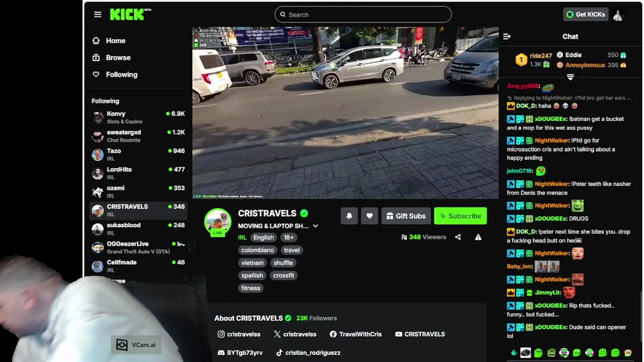Open Discord link BYTgb73yrv
The width and height of the screenshot is (644, 362).
(240, 353)
